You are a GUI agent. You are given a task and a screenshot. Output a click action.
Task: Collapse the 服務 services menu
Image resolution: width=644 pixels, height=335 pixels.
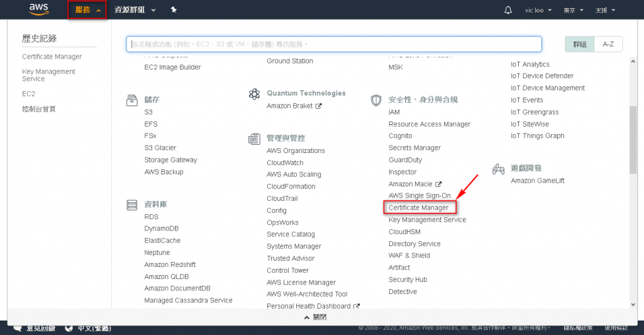tap(87, 10)
